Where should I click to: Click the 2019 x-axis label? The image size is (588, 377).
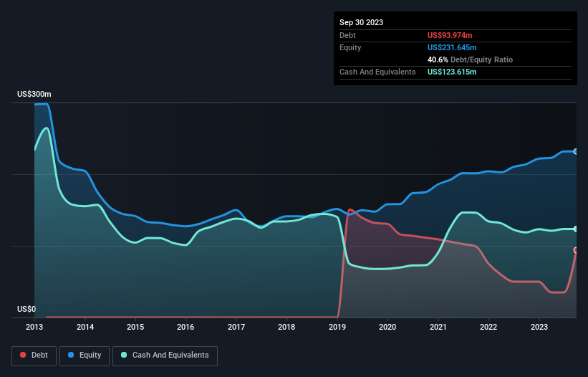pyautogui.click(x=337, y=327)
